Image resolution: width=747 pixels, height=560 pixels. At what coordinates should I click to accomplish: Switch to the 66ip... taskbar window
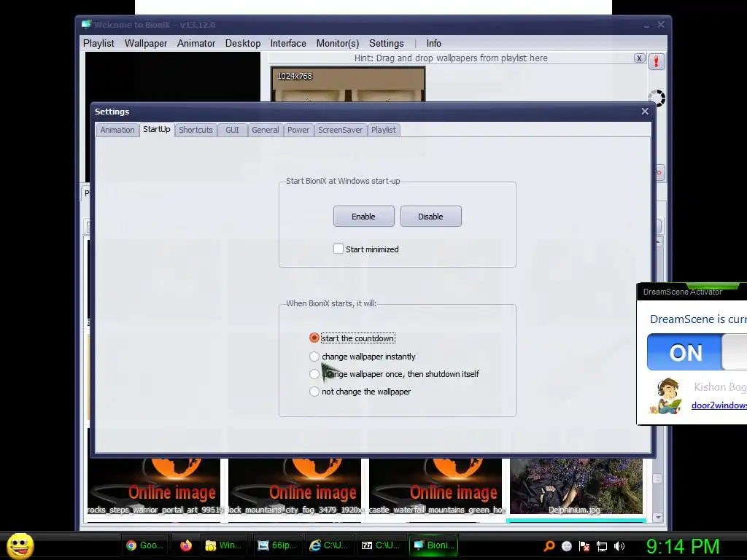(x=276, y=545)
